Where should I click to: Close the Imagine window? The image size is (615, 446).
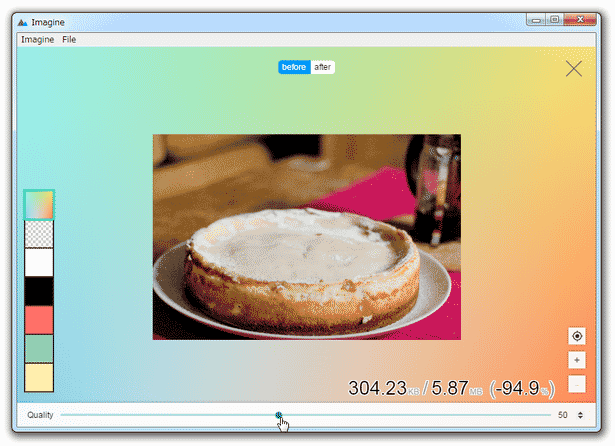click(580, 20)
